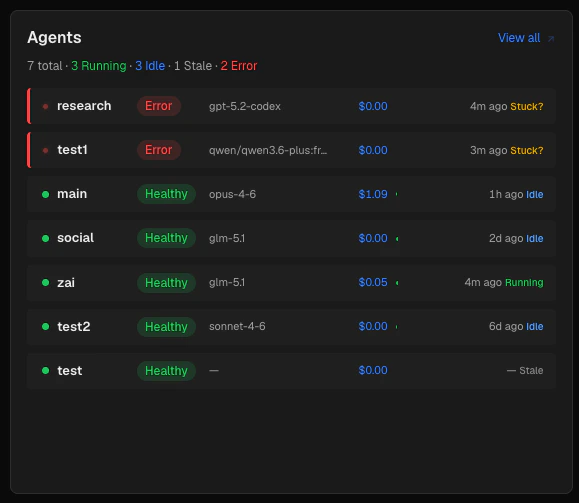Click the Error badge on test1 row
The width and height of the screenshot is (579, 503).
pos(158,150)
